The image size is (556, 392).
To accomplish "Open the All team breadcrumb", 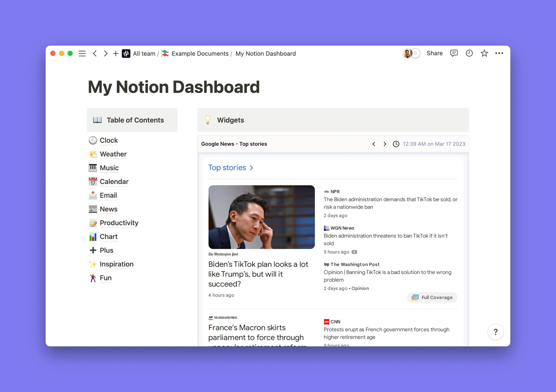I will point(144,53).
